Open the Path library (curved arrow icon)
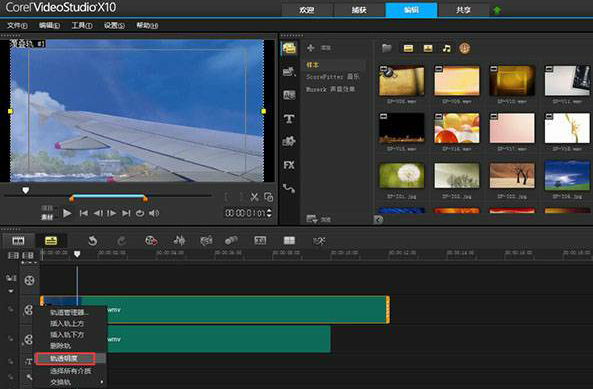 (x=289, y=188)
